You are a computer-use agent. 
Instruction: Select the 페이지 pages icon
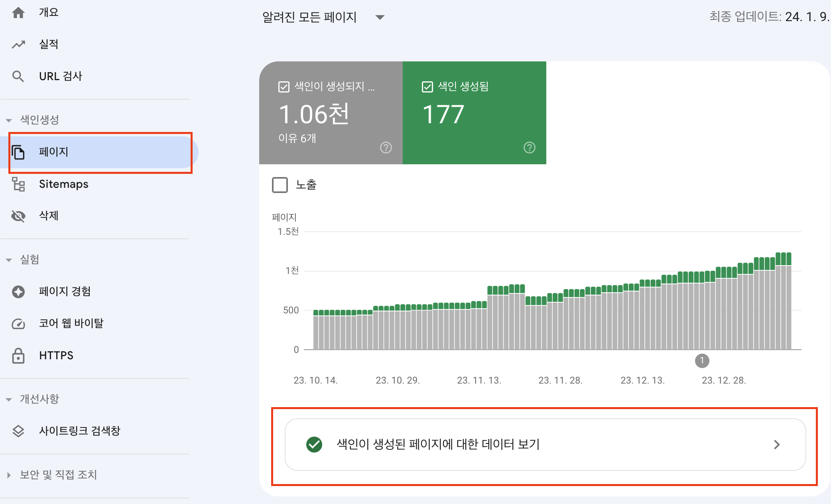18,152
